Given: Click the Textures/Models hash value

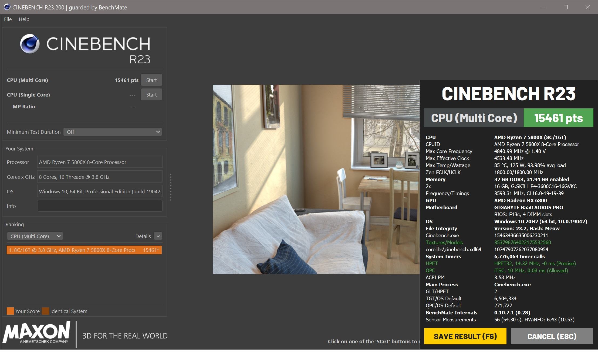Looking at the screenshot, I should [x=522, y=242].
